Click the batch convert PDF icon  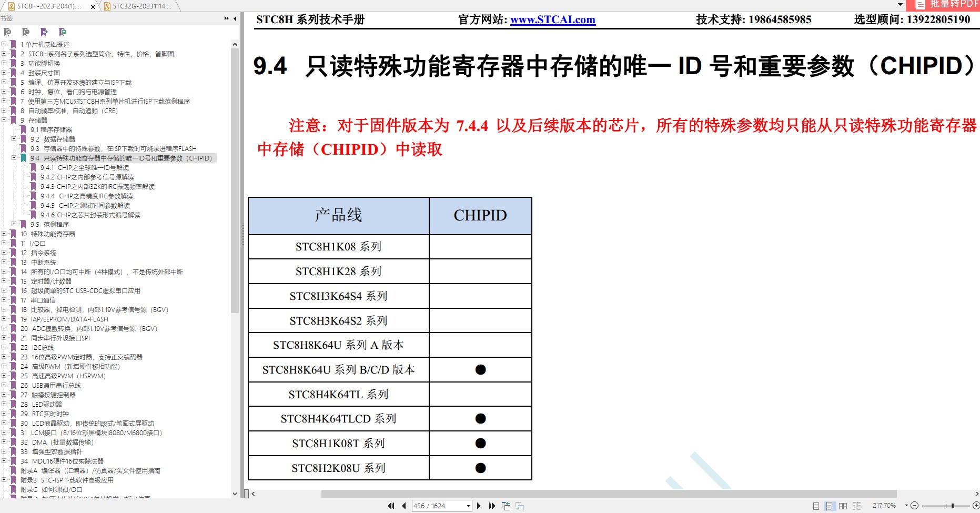[920, 5]
